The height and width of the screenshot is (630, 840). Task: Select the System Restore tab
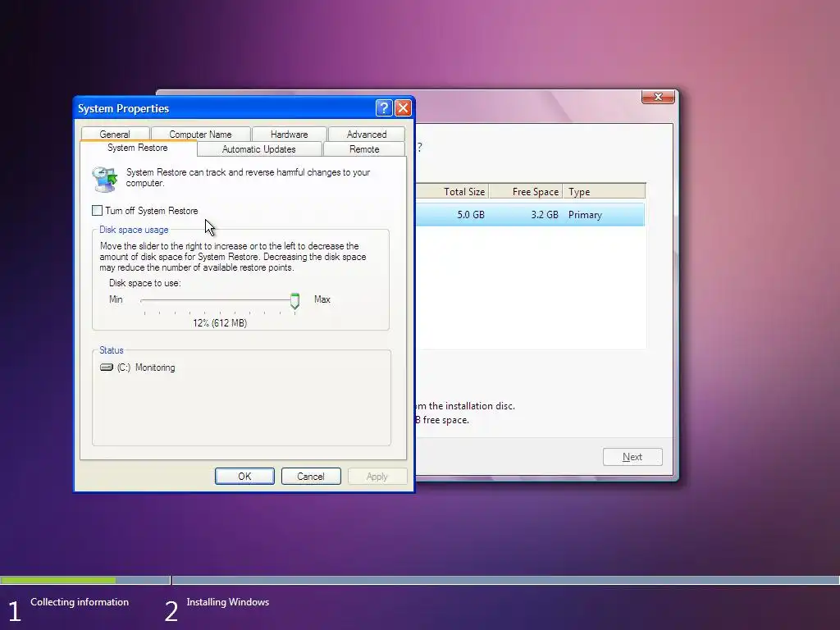[x=138, y=148]
